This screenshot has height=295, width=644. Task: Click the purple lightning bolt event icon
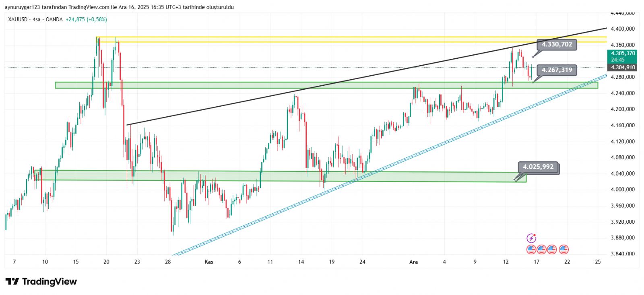pos(531,238)
